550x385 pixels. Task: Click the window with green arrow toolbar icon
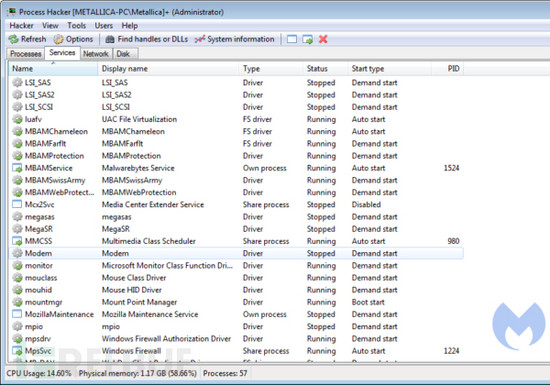pyautogui.click(x=308, y=39)
